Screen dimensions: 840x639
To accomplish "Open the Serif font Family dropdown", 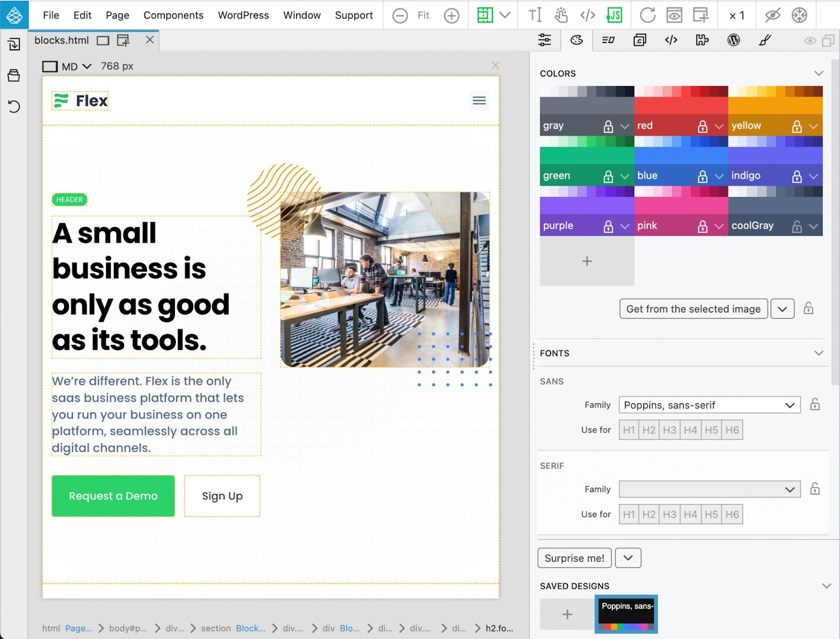I will pos(710,489).
